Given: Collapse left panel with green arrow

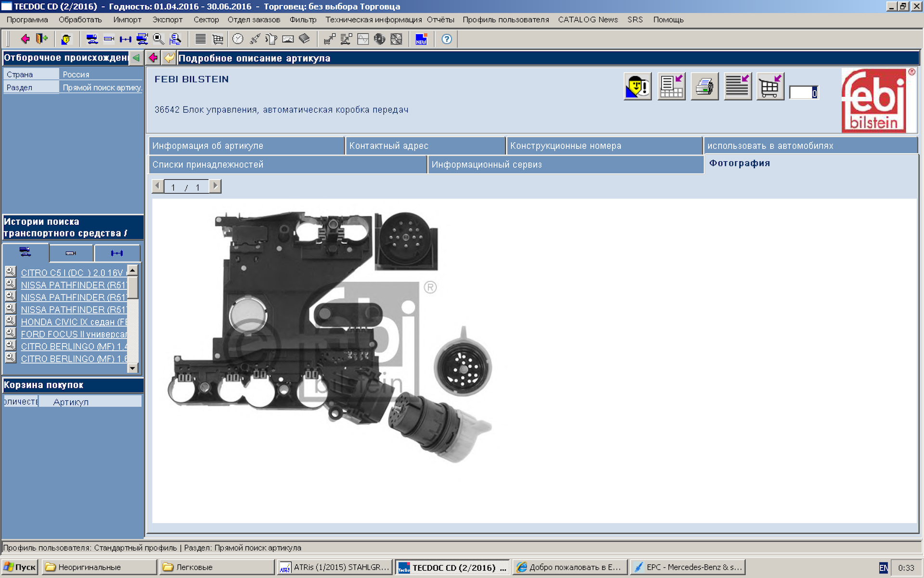Looking at the screenshot, I should tap(136, 58).
